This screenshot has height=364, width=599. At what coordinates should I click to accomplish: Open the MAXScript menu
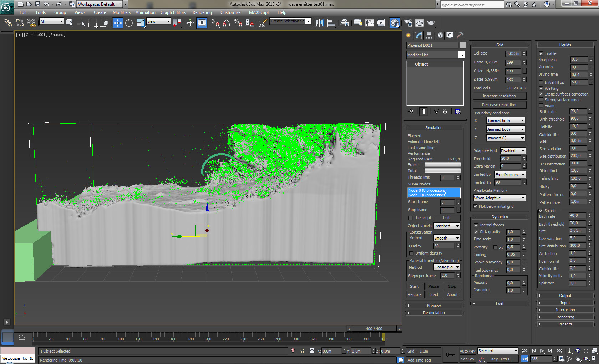(259, 12)
